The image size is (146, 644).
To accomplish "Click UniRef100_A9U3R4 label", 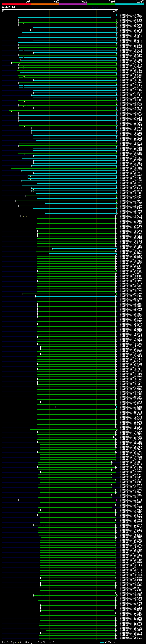I will pos(131,125).
